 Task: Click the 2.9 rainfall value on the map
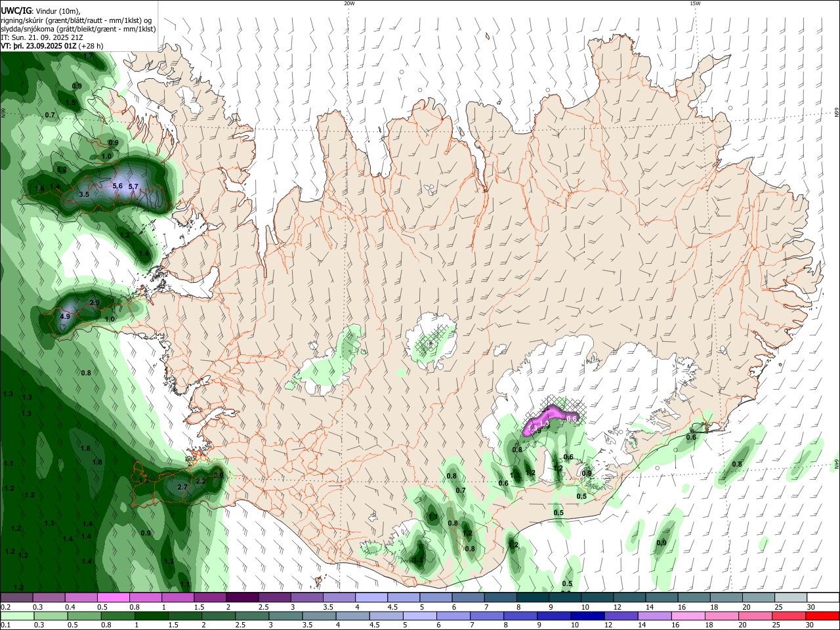(x=94, y=303)
